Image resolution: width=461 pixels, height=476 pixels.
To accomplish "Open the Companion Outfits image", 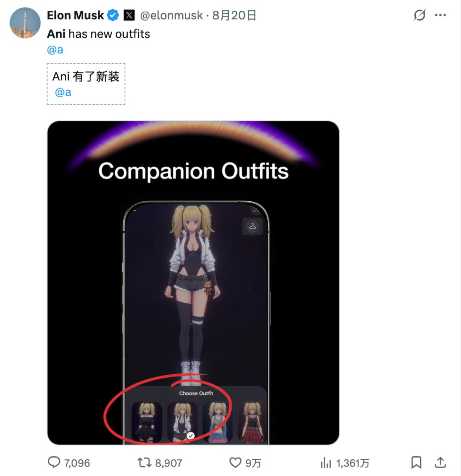I will 193,282.
